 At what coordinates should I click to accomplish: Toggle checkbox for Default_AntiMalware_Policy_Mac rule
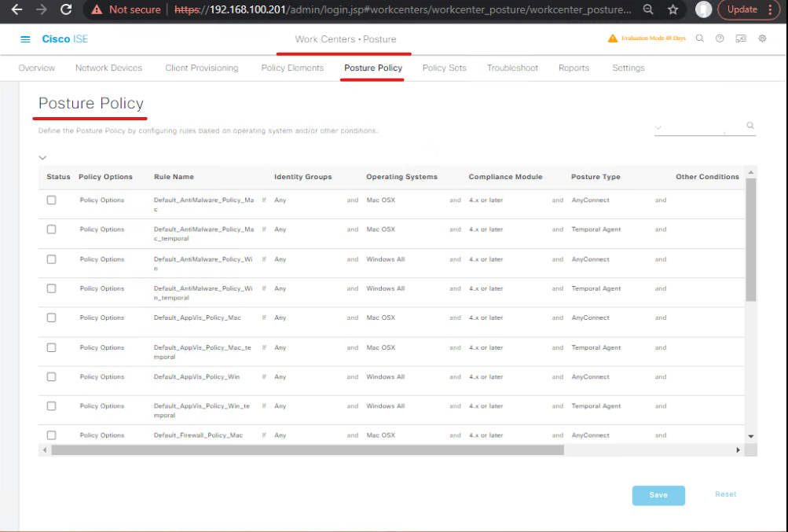tap(51, 200)
